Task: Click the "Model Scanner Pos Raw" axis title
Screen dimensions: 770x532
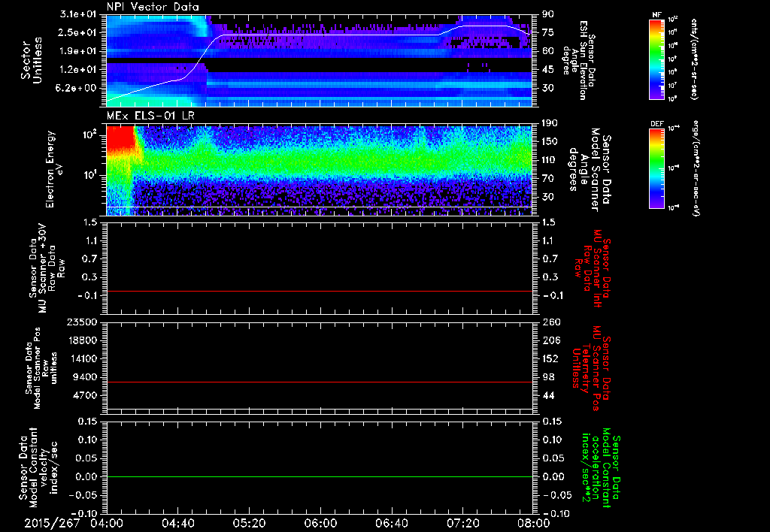Action: click(41, 368)
